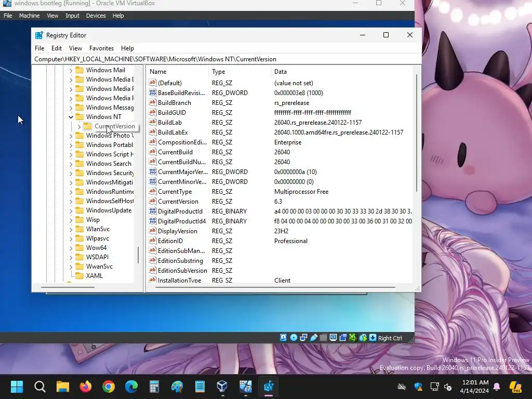
Task: Open Registry Editor Help menu
Action: (x=127, y=48)
